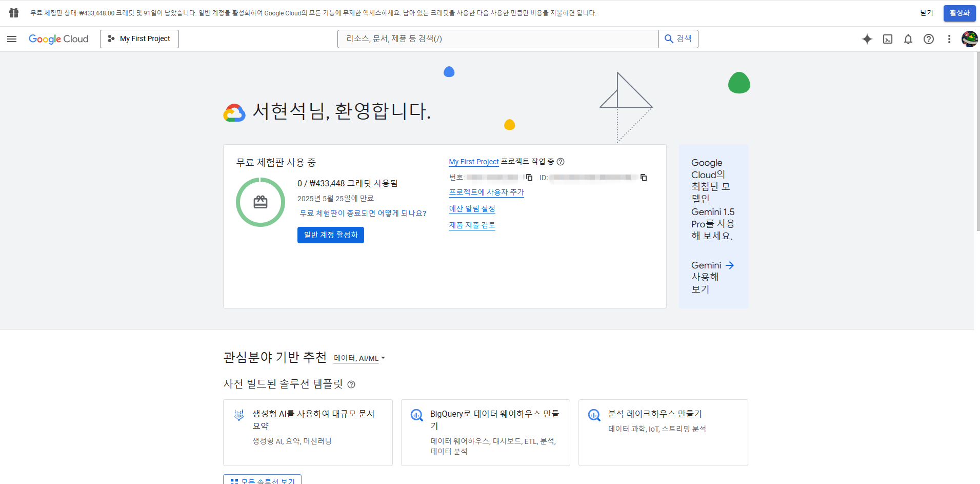Click the resource search input field
980x484 pixels.
point(498,39)
